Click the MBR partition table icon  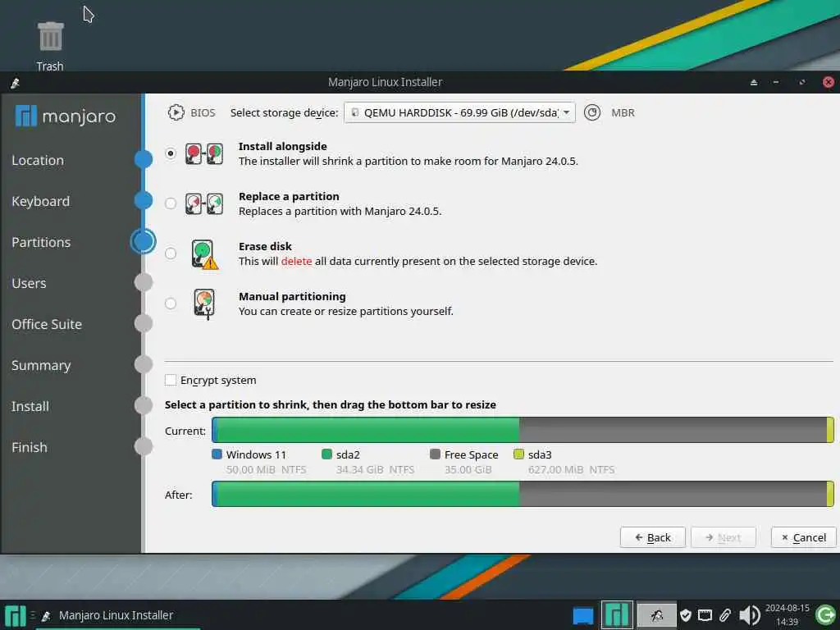592,112
